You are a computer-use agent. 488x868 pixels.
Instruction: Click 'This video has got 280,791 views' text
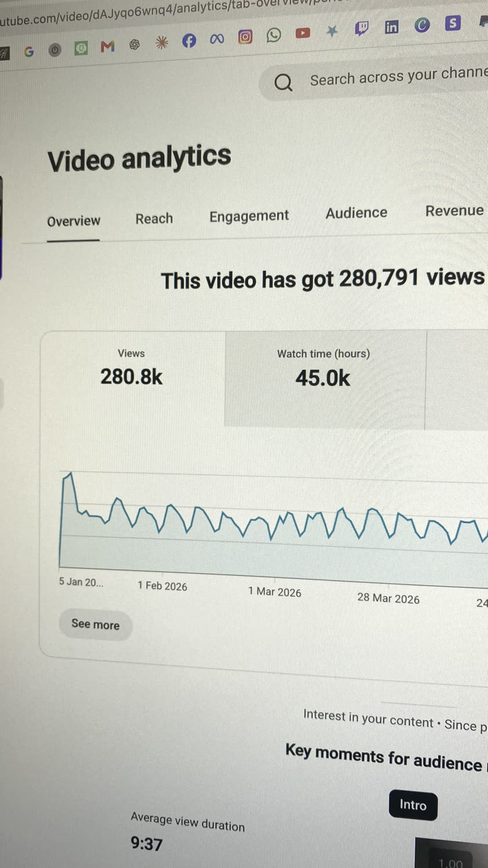(323, 279)
